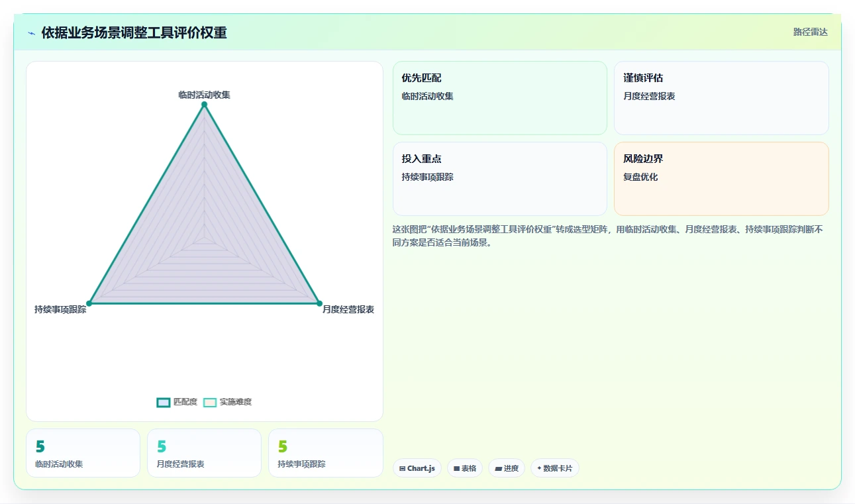This screenshot has height=504, width=855.
Task: Click the 数据卡片 tag chip
Action: coord(555,468)
